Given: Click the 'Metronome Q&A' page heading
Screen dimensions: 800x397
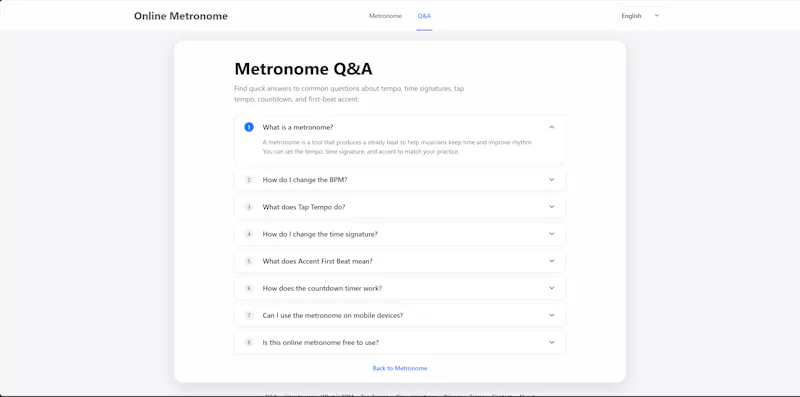Looking at the screenshot, I should [303, 68].
